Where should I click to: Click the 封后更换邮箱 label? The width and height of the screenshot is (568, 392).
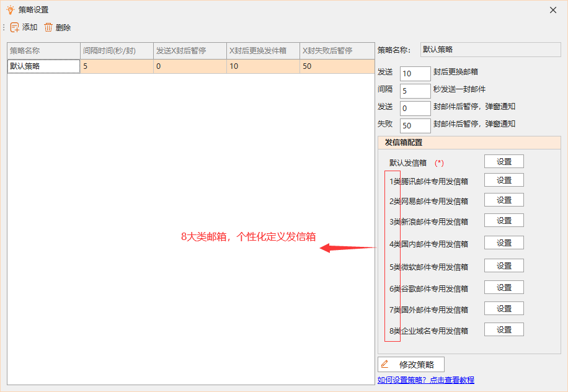(x=455, y=72)
